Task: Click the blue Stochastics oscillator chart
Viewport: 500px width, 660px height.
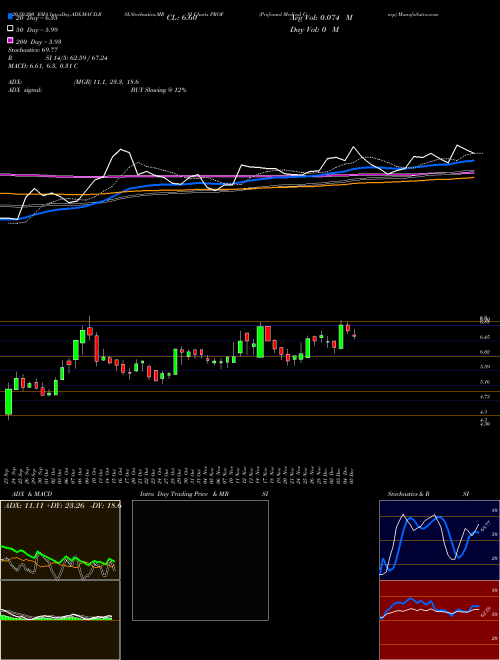Action: coord(439,540)
